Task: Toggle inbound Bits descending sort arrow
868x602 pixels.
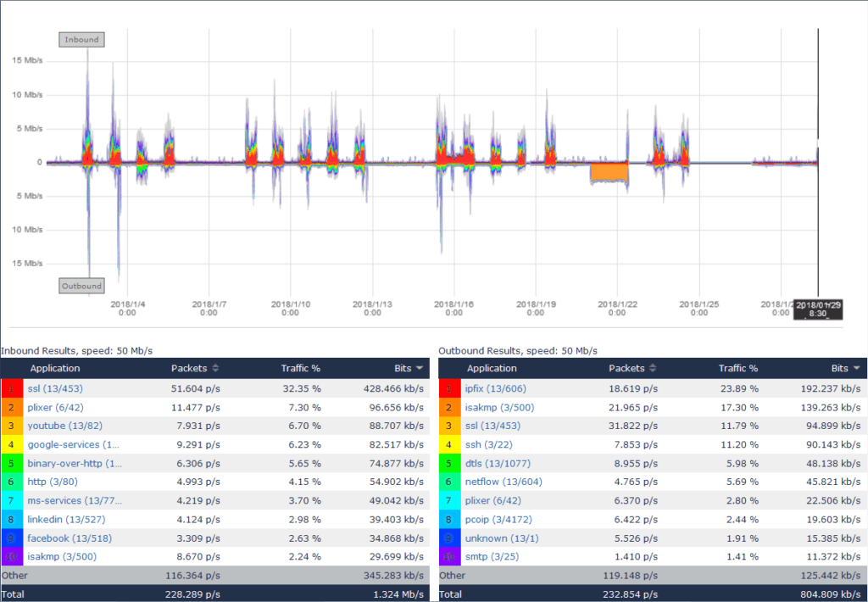Action: [420, 368]
